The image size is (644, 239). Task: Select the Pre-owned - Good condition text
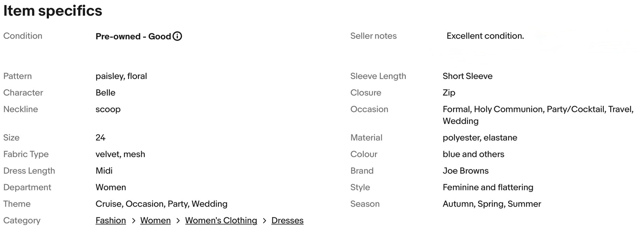click(x=133, y=36)
